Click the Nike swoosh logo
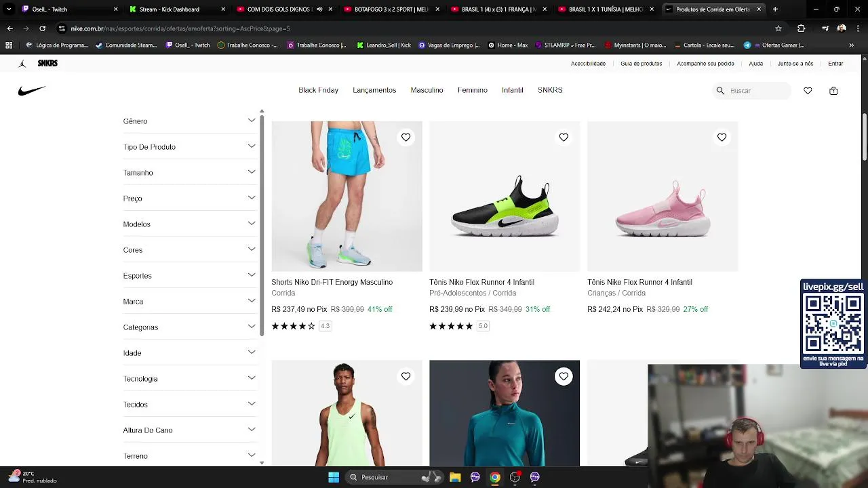 click(x=32, y=91)
